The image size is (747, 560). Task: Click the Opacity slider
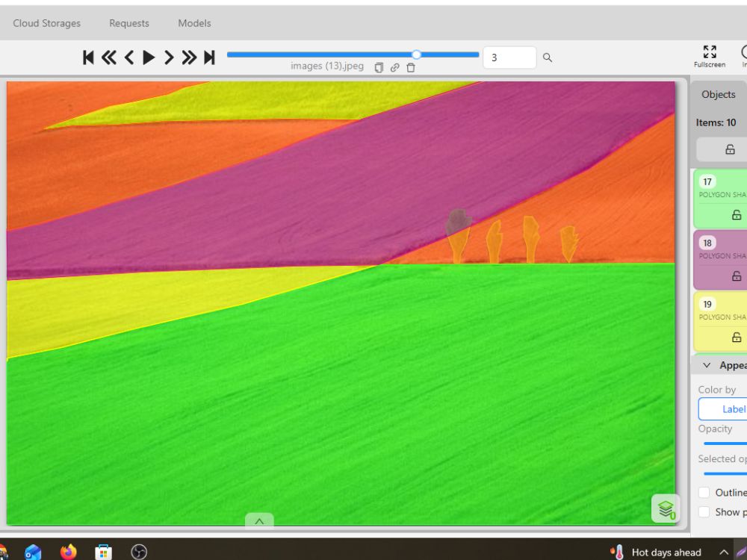[725, 444]
